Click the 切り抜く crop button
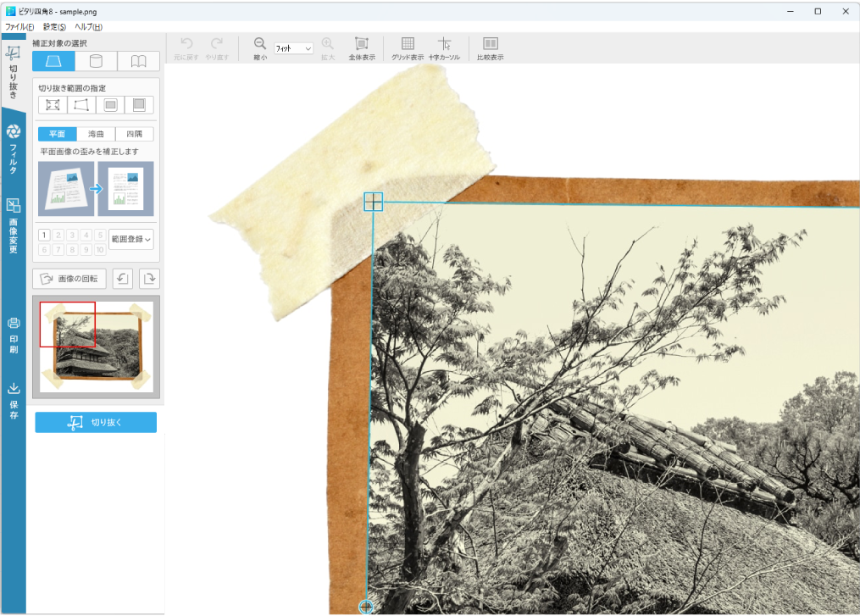The height and width of the screenshot is (616, 860). tap(96, 422)
